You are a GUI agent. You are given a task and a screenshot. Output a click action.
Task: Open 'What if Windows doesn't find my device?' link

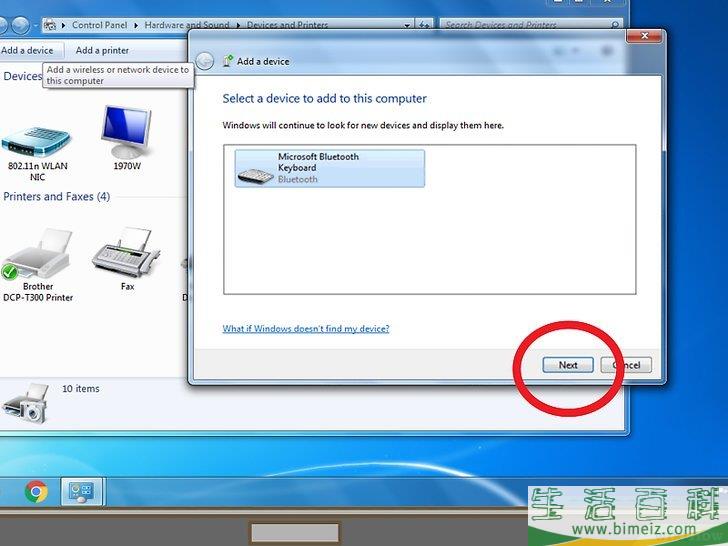click(x=306, y=329)
